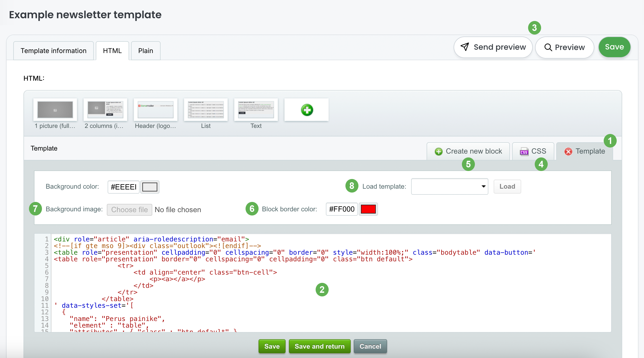
Task: Click the Choose file button for background image
Action: click(x=129, y=210)
